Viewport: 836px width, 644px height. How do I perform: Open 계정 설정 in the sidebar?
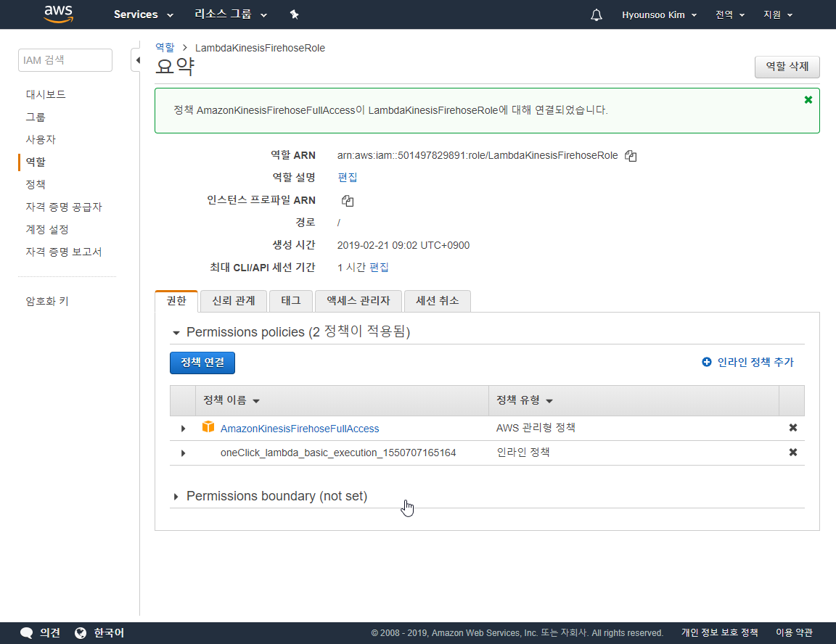47,229
